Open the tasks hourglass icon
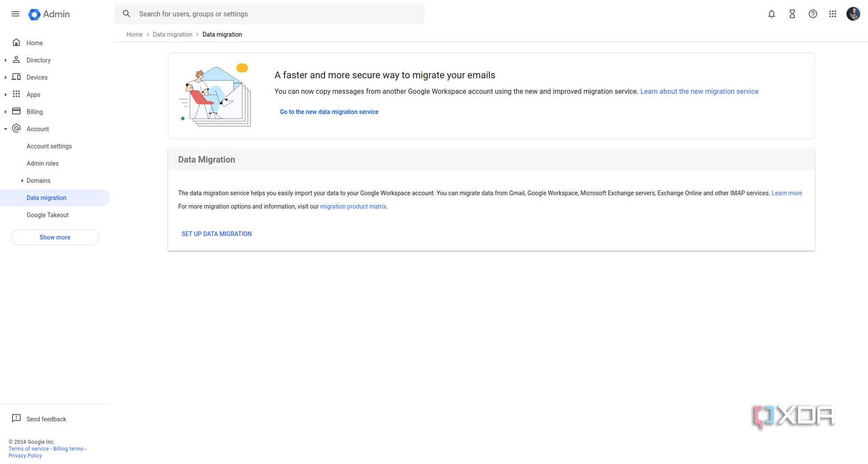Screen dimensions: 868x464 pos(792,14)
